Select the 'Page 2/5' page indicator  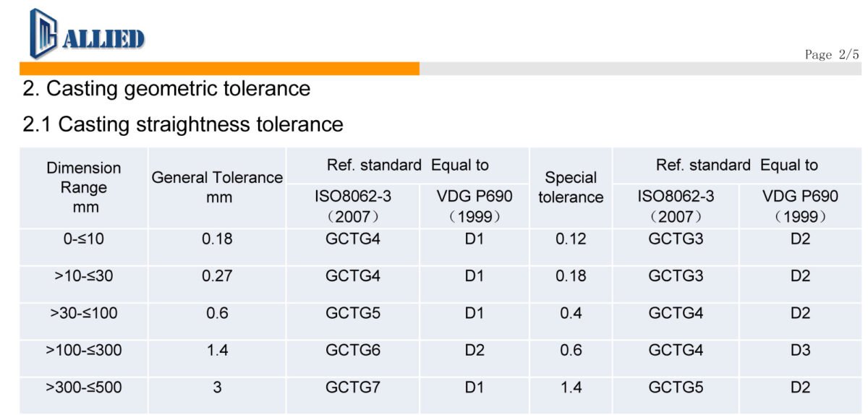(x=832, y=55)
